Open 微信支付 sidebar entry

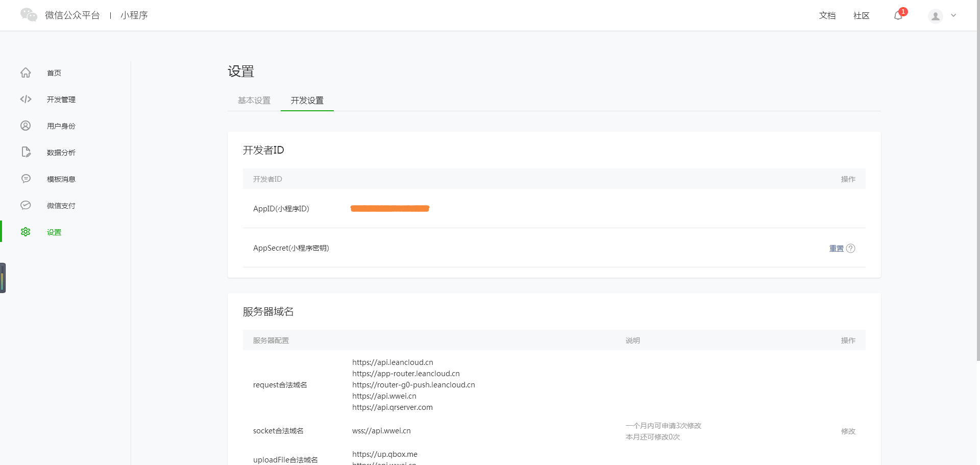(61, 206)
